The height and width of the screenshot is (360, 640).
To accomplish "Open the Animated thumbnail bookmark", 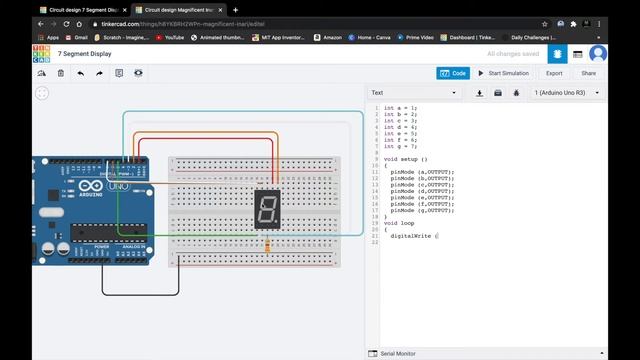I will point(218,38).
